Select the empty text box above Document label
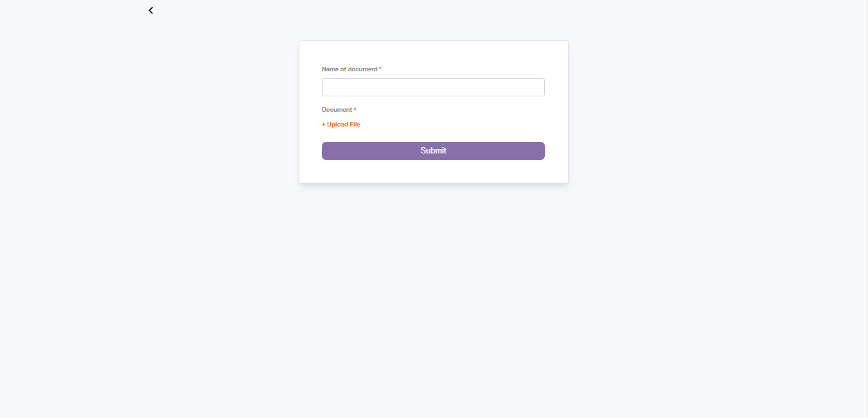The width and height of the screenshot is (868, 418). 433,87
